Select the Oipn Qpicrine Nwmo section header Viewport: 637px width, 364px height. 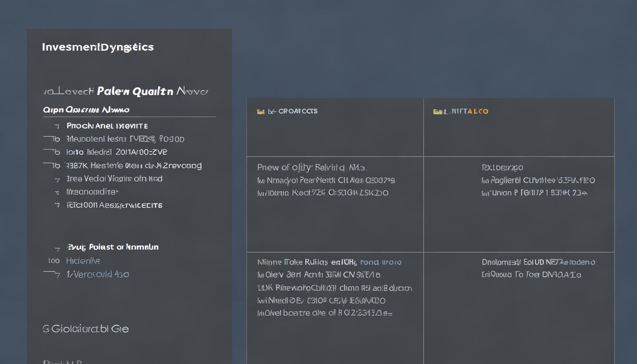click(86, 110)
